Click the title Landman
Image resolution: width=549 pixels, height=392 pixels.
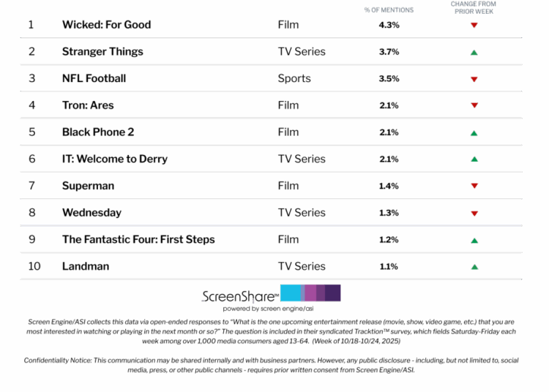pos(86,266)
